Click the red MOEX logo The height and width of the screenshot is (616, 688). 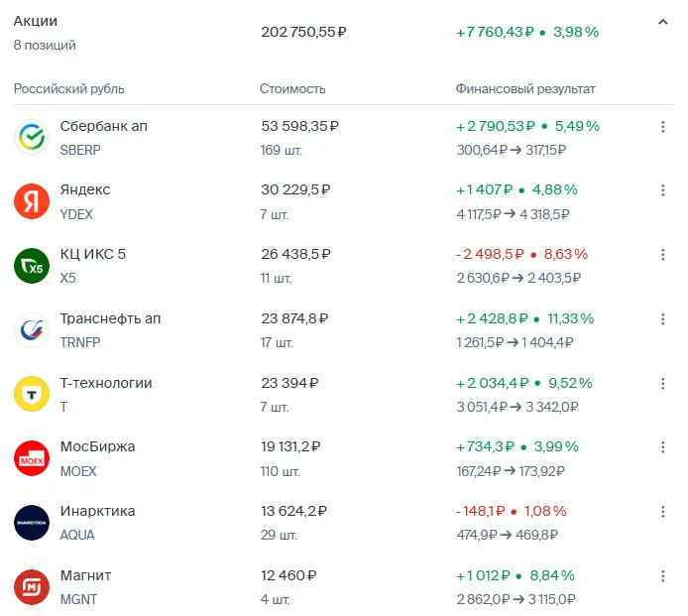click(32, 458)
